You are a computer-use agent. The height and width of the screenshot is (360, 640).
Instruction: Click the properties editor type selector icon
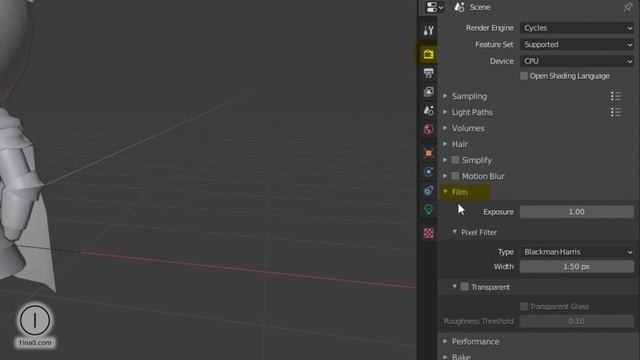[x=434, y=7]
